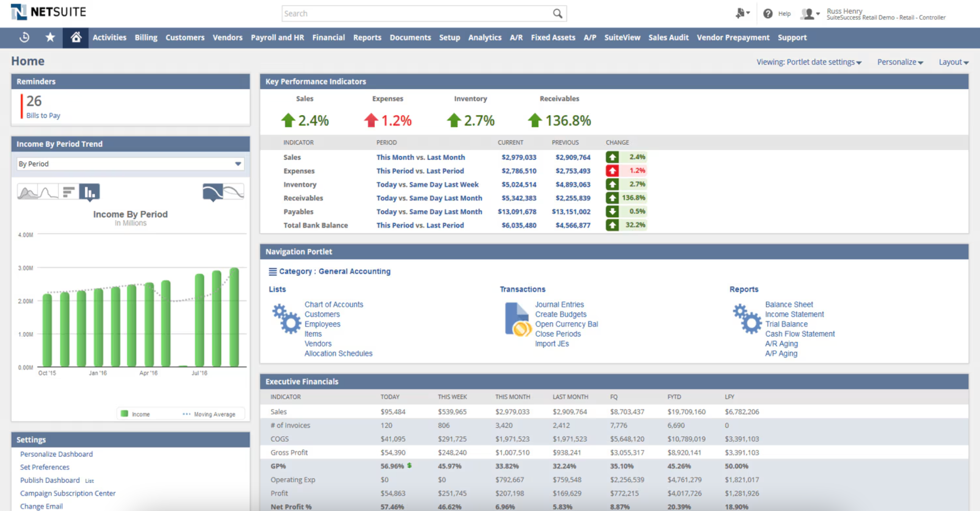Click the favorites star icon
Screen dimensions: 980x511
tap(50, 37)
